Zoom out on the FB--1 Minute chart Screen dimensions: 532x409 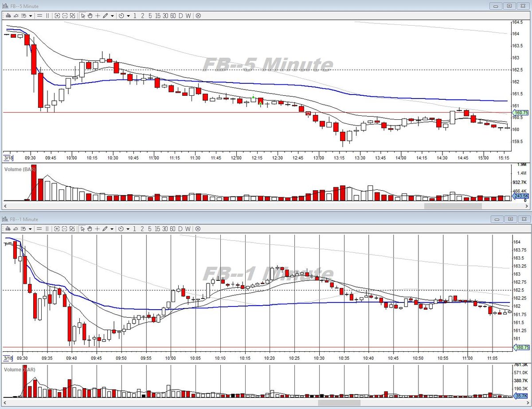pos(65,229)
